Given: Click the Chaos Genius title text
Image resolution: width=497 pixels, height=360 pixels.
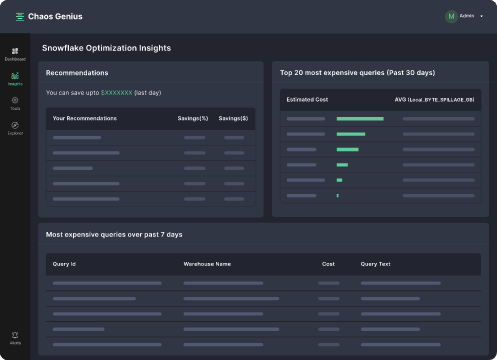Looking at the screenshot, I should [55, 17].
